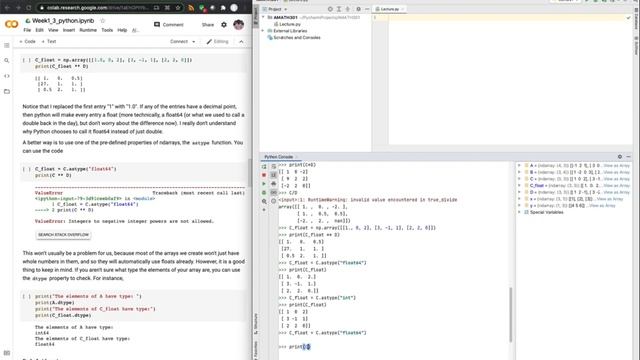The height and width of the screenshot is (360, 640).
Task: Hide the Python Console panel
Action: pos(629,157)
